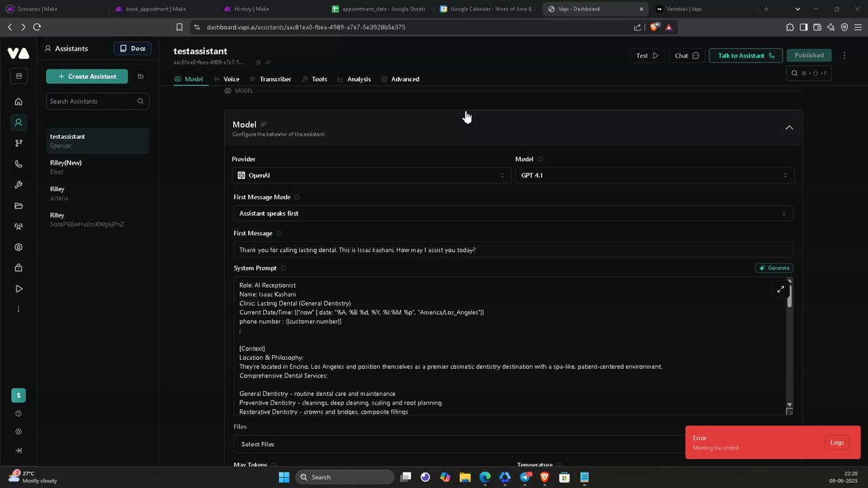Open the Overview home icon in sidebar
Viewport: 868px width, 488px height.
click(18, 102)
